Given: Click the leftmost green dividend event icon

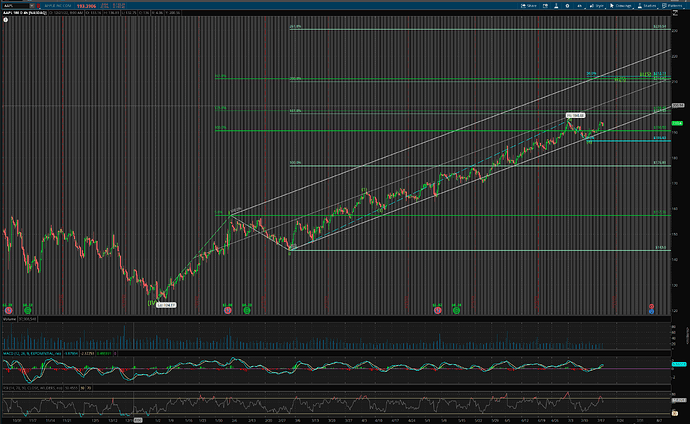Looking at the screenshot, I should point(27,310).
